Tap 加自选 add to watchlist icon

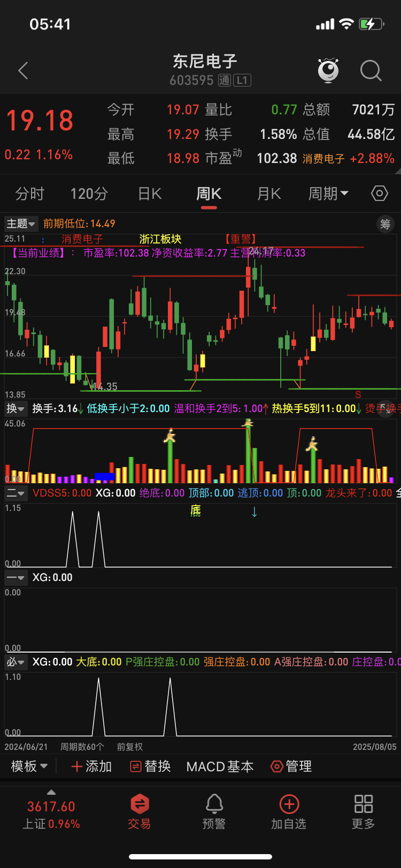click(289, 811)
